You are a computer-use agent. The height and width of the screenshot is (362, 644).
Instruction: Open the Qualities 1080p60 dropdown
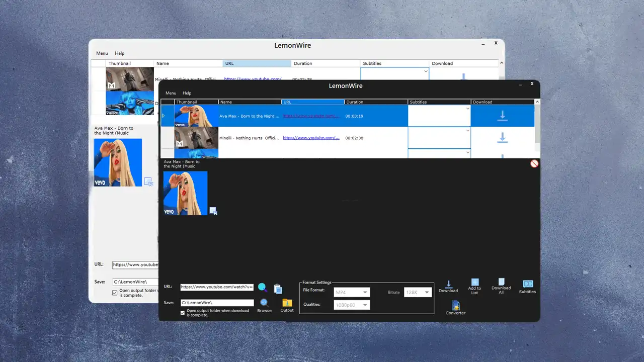[352, 305]
